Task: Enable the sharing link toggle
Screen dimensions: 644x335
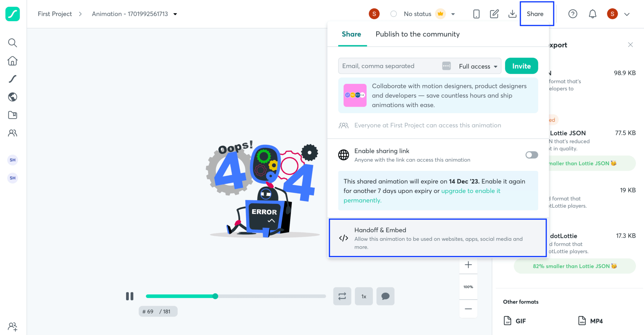Action: pyautogui.click(x=531, y=155)
